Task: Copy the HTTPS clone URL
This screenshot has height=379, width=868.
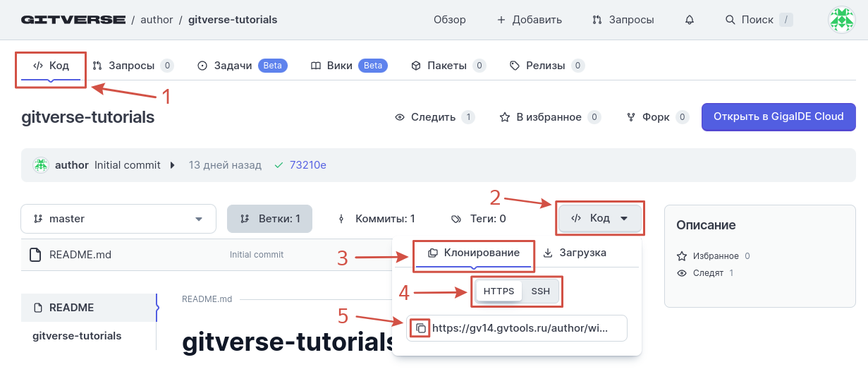Action: click(420, 328)
